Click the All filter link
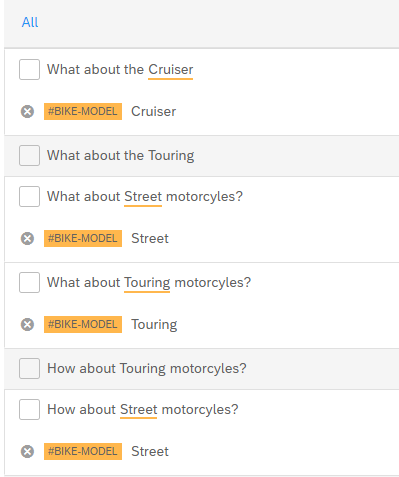Viewport: 399px width, 477px height. coord(30,22)
